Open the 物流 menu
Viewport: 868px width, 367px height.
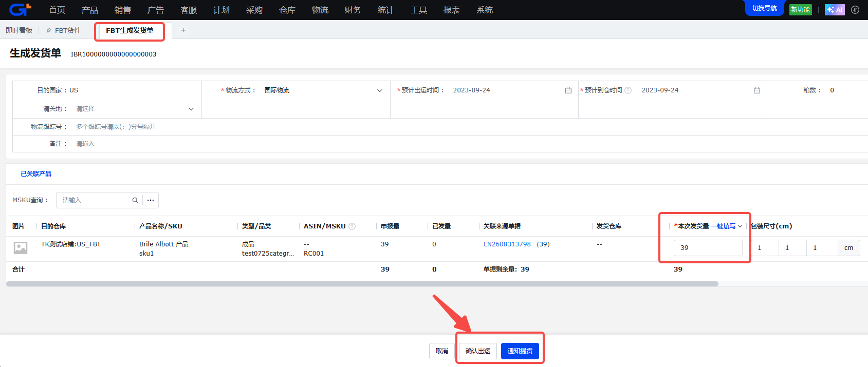click(x=320, y=10)
